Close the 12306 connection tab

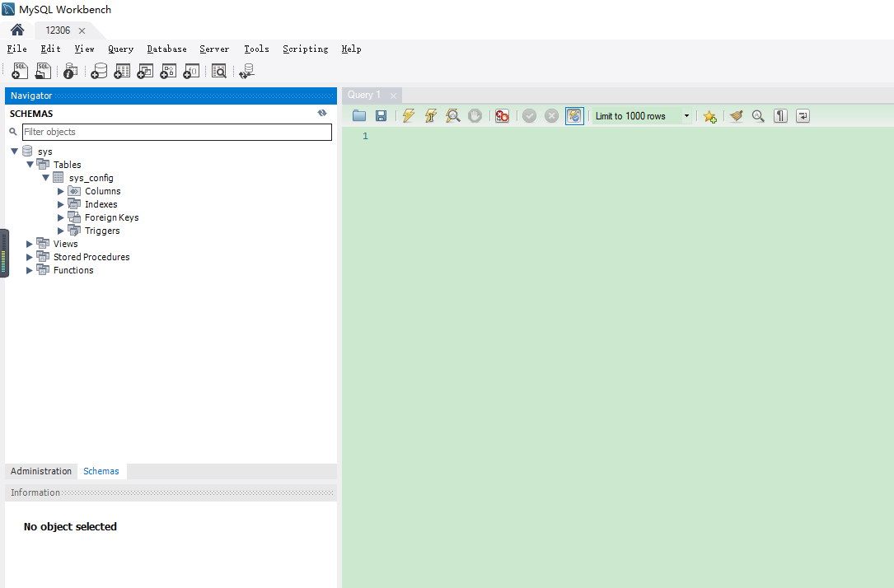82,30
